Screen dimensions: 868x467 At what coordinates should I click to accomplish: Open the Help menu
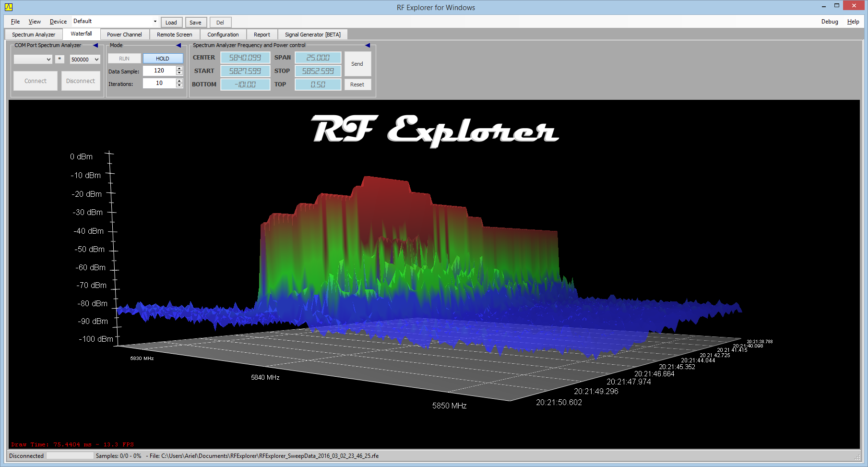coord(853,22)
